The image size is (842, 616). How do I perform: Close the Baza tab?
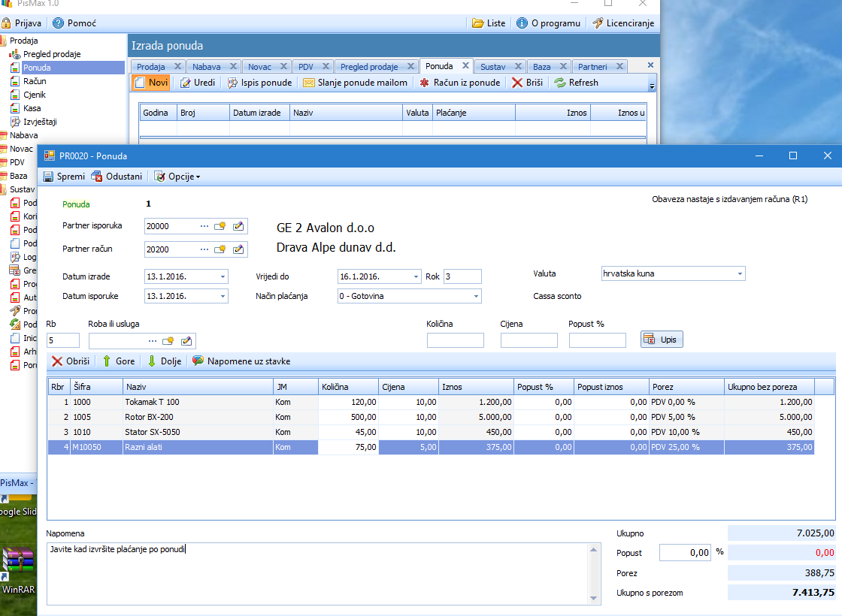point(563,66)
